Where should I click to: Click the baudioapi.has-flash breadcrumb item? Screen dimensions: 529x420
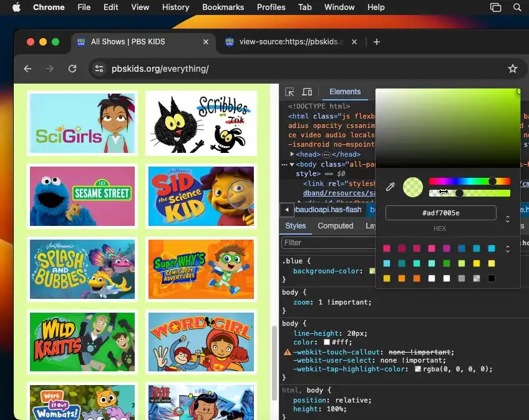328,210
